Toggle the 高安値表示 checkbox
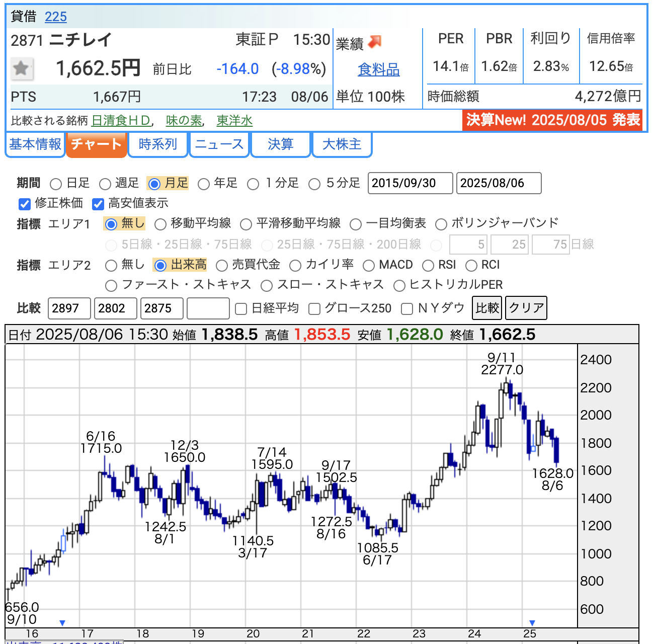 98,204
